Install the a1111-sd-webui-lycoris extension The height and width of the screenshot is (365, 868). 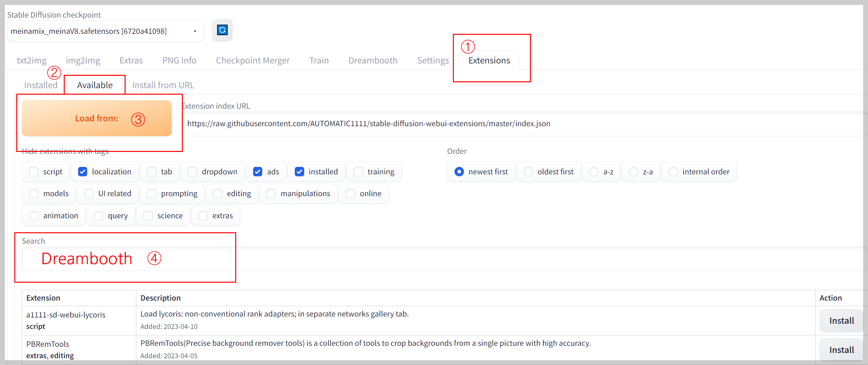[x=841, y=320]
